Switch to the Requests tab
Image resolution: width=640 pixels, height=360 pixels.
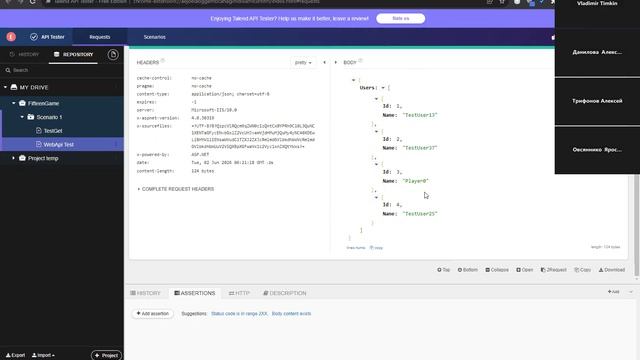click(100, 37)
